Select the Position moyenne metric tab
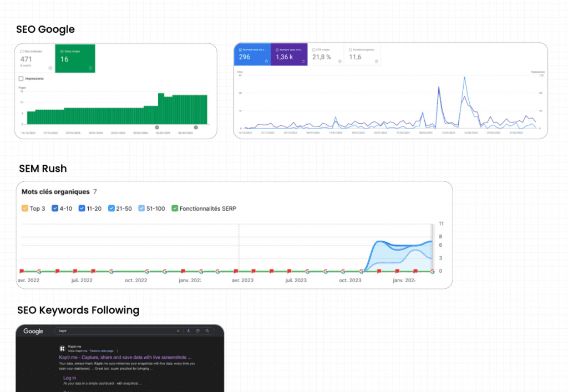 362,55
